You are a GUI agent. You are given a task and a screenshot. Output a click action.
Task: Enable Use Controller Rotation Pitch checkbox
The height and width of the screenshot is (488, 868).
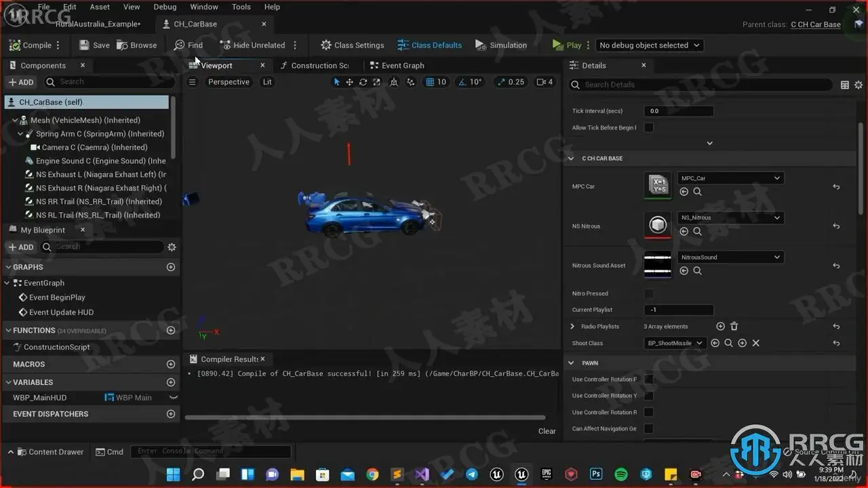point(649,380)
